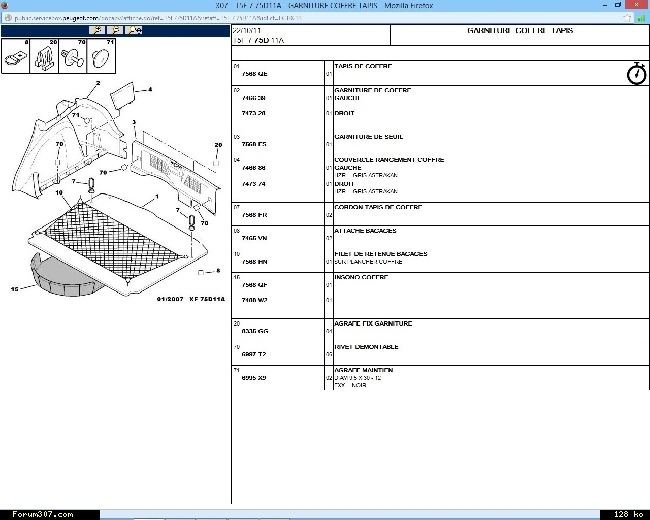Viewport: 650px width, 520px height.
Task: Reset diagram zoom with third magnifier icon
Action: pyautogui.click(x=134, y=30)
